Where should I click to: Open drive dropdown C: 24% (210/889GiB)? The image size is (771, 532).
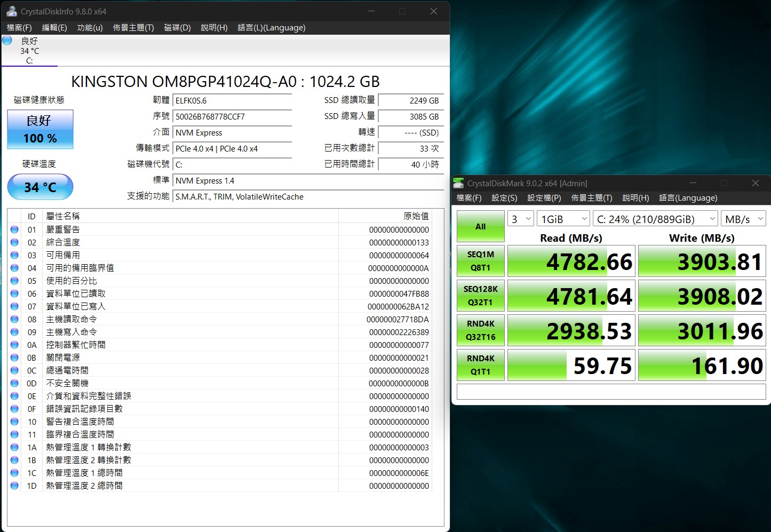click(655, 219)
